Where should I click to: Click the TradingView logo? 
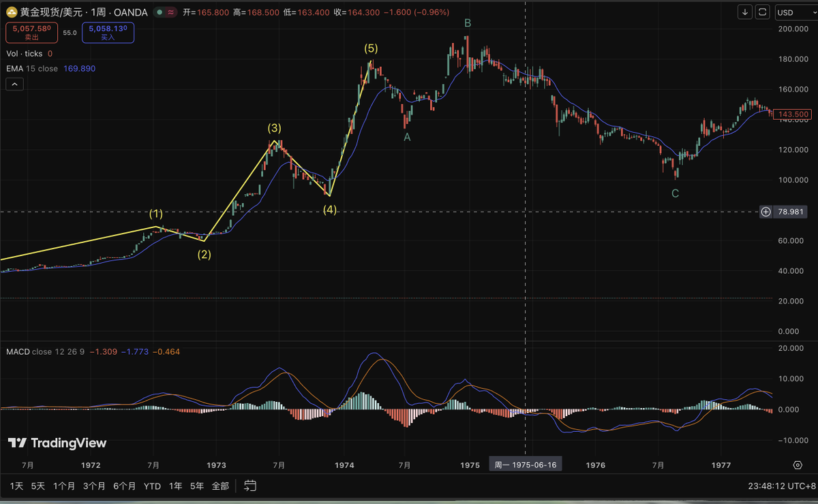point(57,443)
